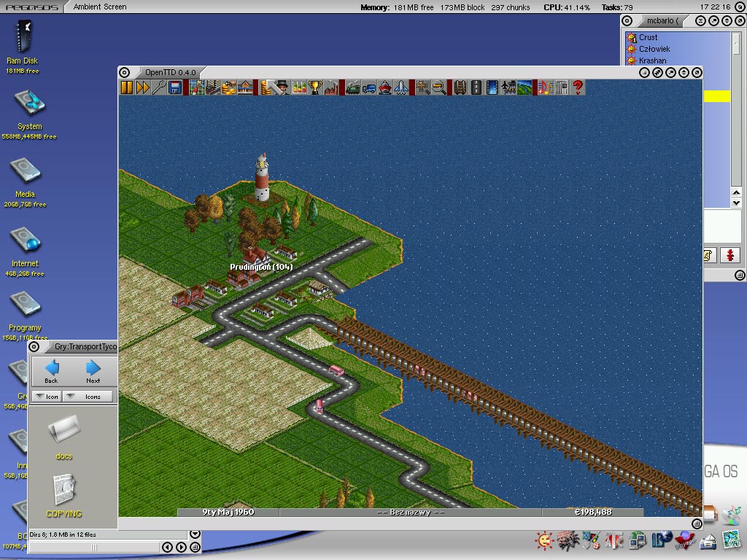
Task: Click the file window status-bar down arrow
Action: point(195,534)
